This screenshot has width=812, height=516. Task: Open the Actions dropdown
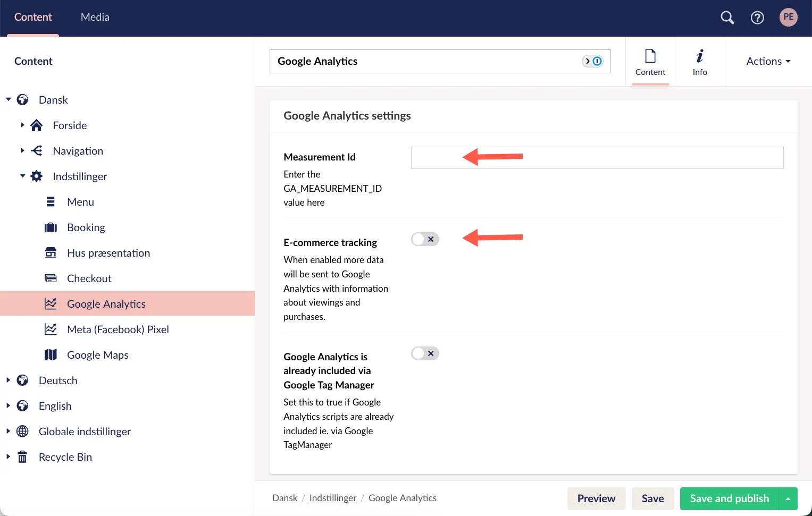pos(767,61)
